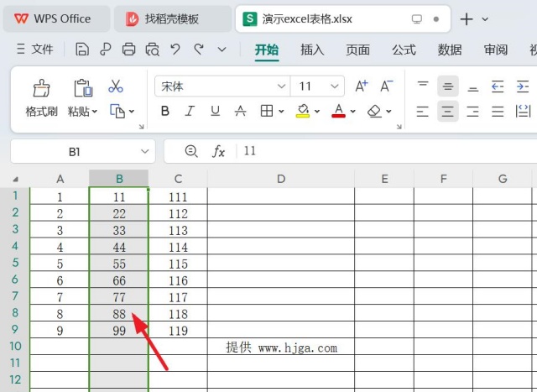Apply yellow fill color
The height and width of the screenshot is (392, 537).
[303, 111]
